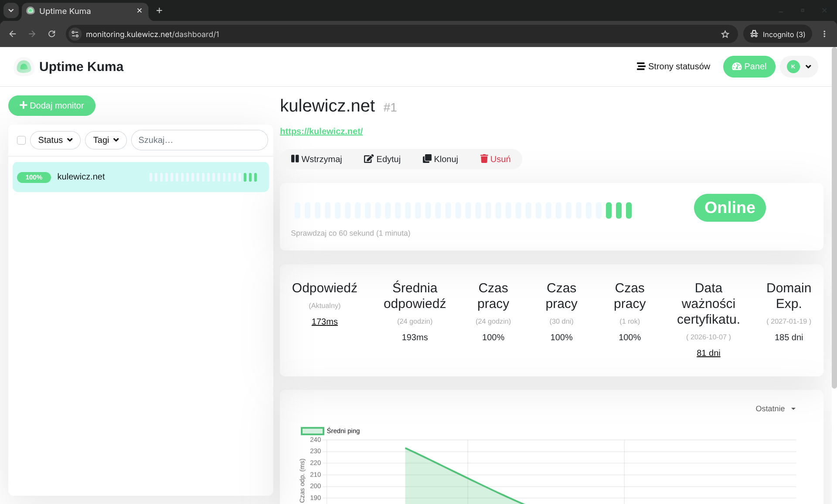Open the https://kulewicz.net/ link
The width and height of the screenshot is (837, 504).
321,131
